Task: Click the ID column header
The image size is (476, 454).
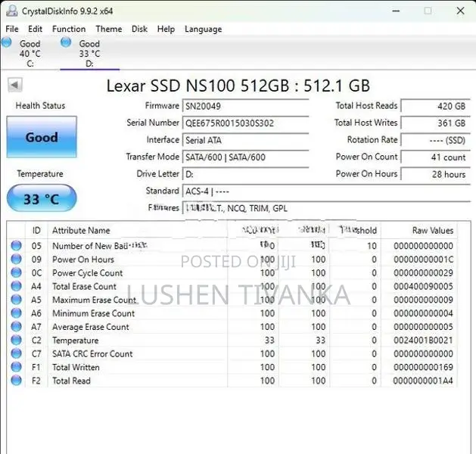Action: 36,230
